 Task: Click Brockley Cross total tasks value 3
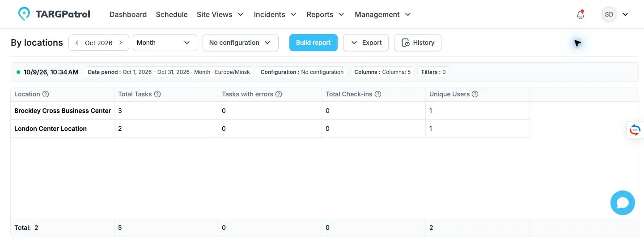[120, 111]
